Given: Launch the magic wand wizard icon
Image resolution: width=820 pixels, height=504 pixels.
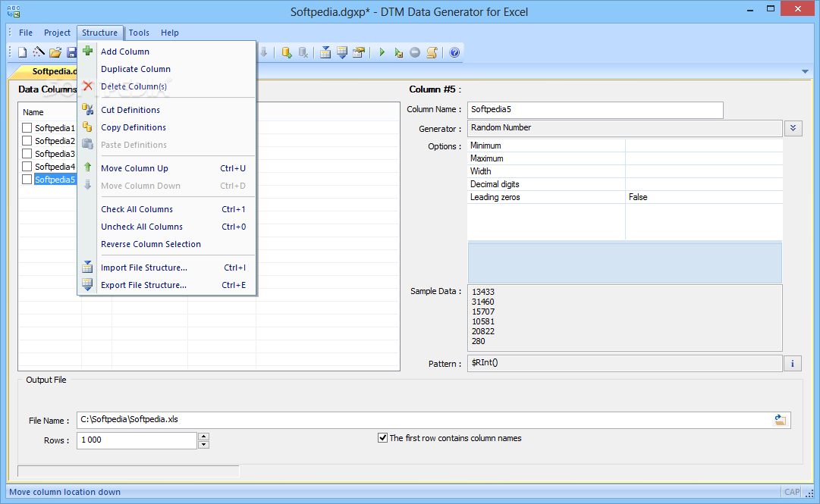Looking at the screenshot, I should point(39,52).
